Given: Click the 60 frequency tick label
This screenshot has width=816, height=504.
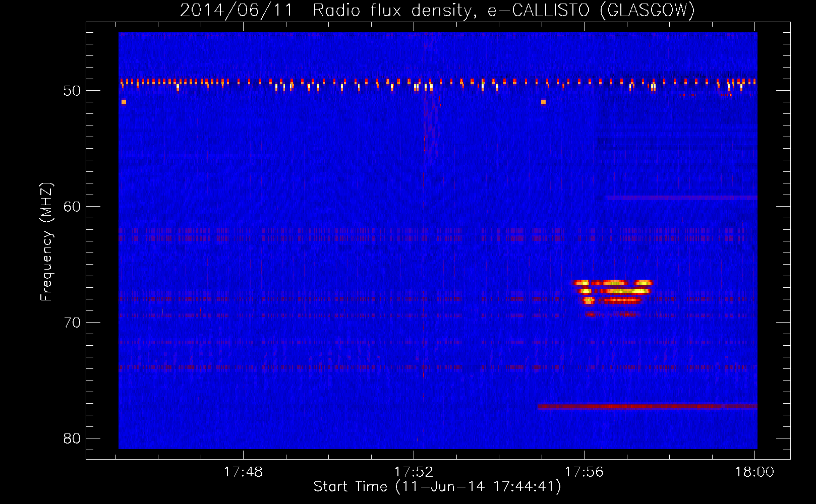Looking at the screenshot, I should point(72,207).
